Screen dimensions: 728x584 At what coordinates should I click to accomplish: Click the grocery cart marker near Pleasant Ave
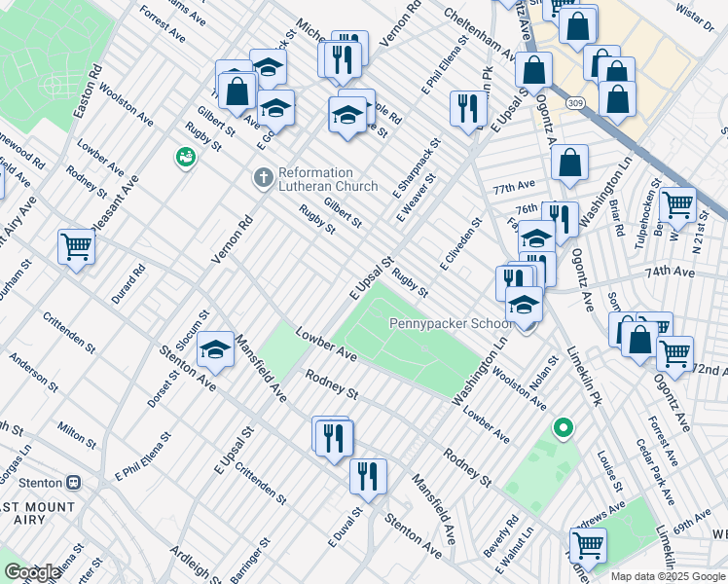point(77,248)
